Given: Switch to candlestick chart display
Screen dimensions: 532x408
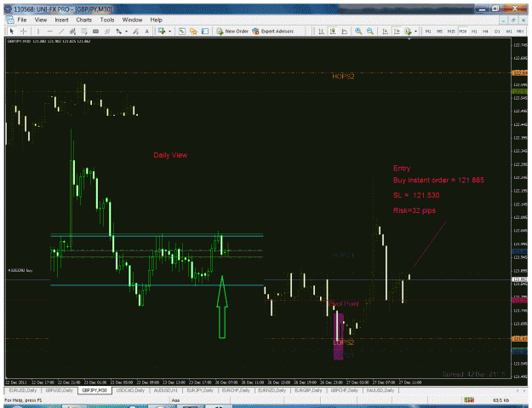Looking at the screenshot, I should point(333,32).
